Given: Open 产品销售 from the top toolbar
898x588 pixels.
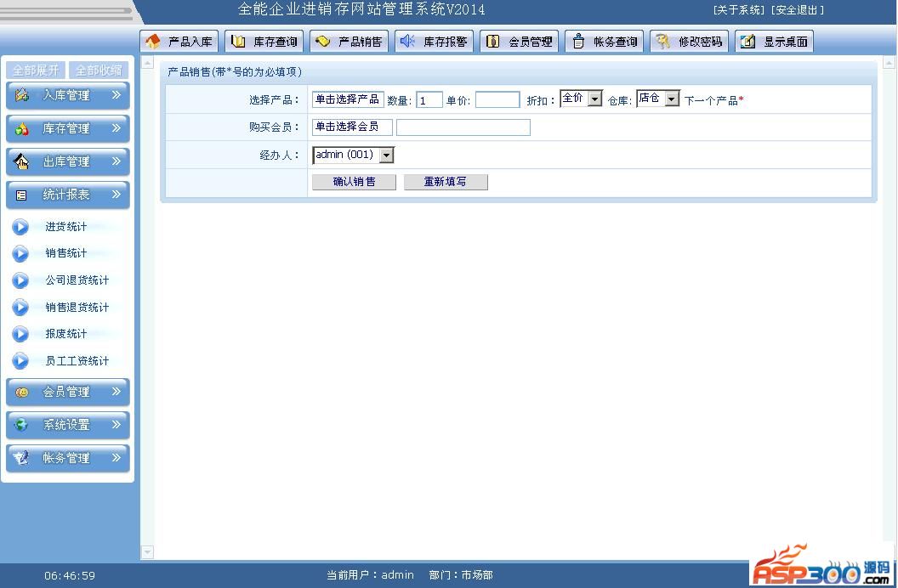Looking at the screenshot, I should coord(350,41).
